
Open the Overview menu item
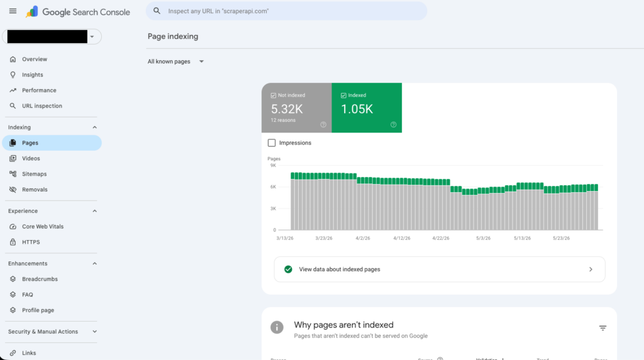pos(52,59)
